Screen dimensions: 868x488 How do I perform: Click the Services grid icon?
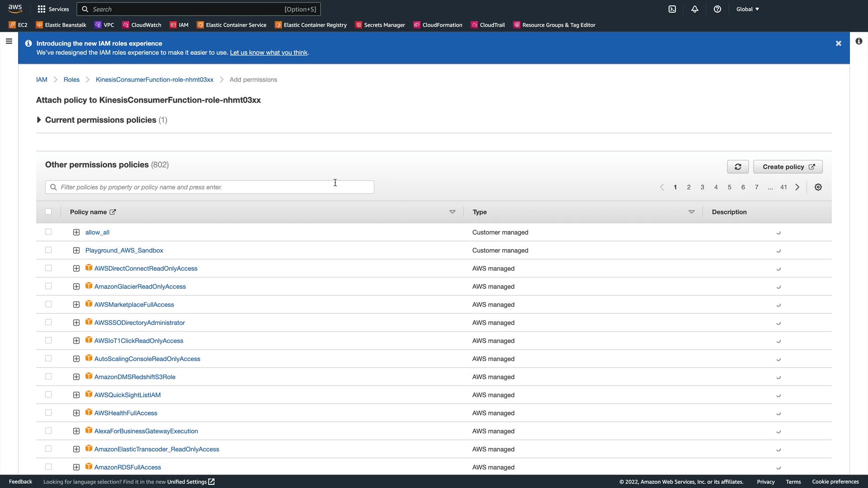42,9
